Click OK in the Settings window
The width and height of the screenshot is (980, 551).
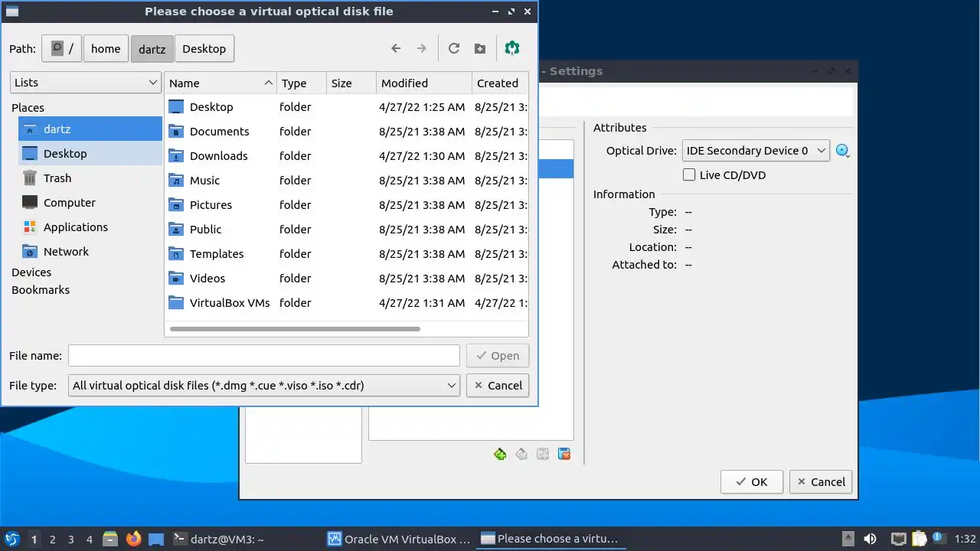point(751,482)
